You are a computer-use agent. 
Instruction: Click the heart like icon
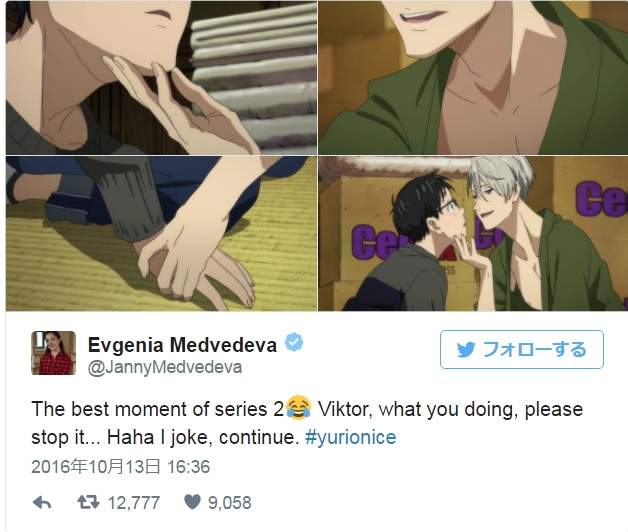(x=192, y=502)
